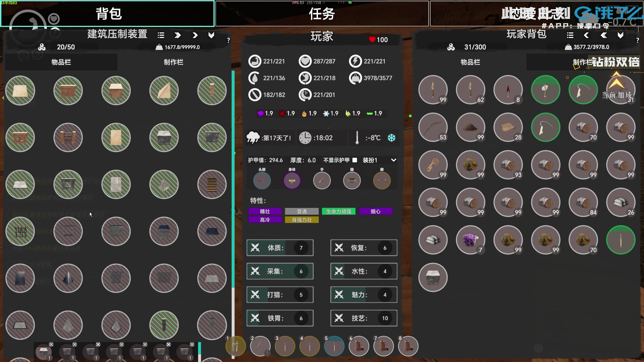Switch to the 任务 tab

(x=322, y=14)
